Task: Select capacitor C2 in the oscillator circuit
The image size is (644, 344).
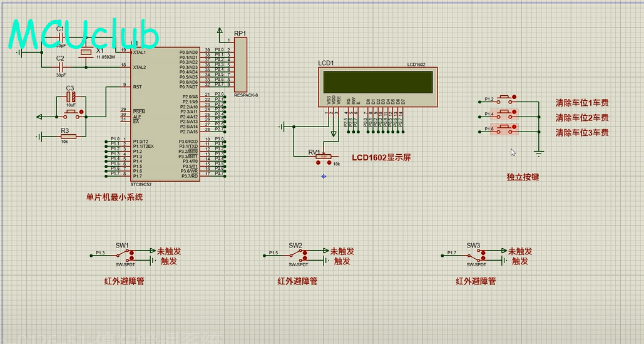Action: [61, 67]
